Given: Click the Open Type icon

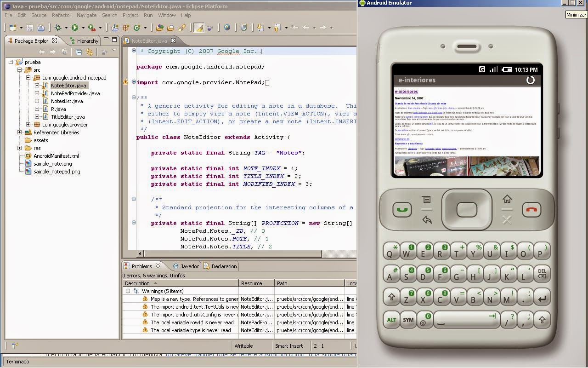Looking at the screenshot, I should click(x=159, y=28).
